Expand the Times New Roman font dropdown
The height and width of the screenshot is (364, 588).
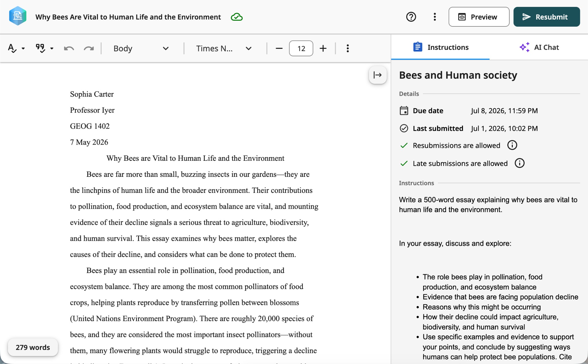pos(224,48)
